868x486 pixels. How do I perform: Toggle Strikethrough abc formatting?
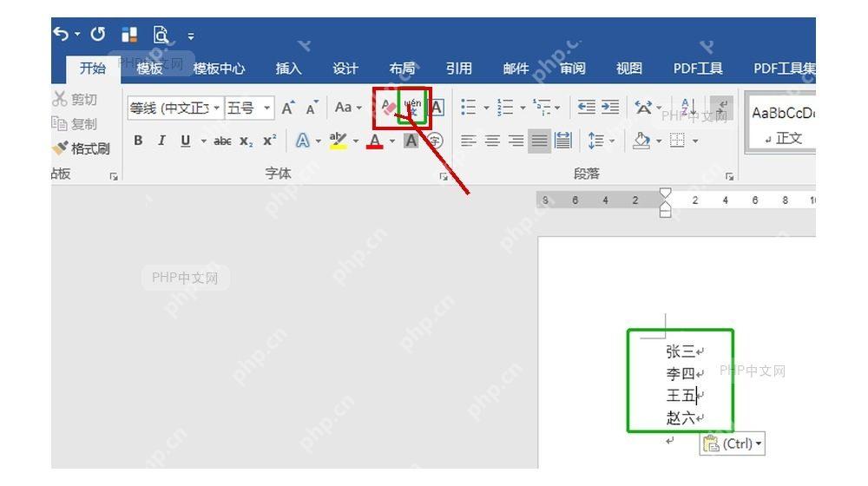click(x=222, y=141)
